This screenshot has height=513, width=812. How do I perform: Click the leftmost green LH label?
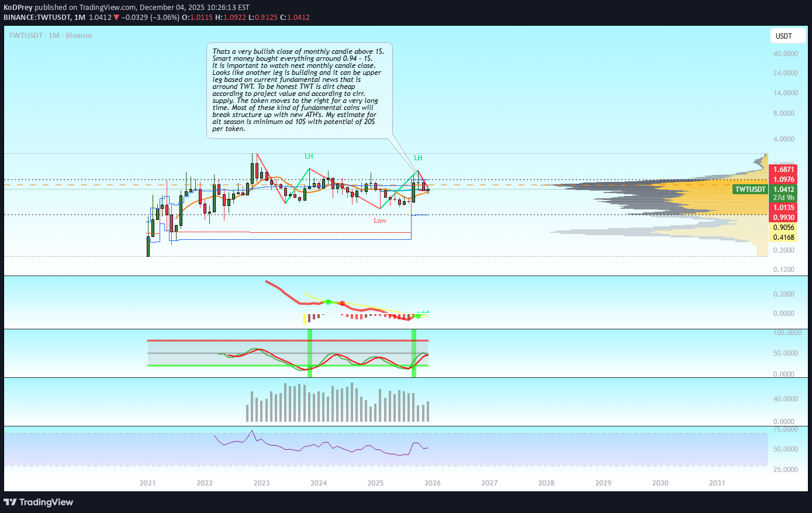pos(309,156)
